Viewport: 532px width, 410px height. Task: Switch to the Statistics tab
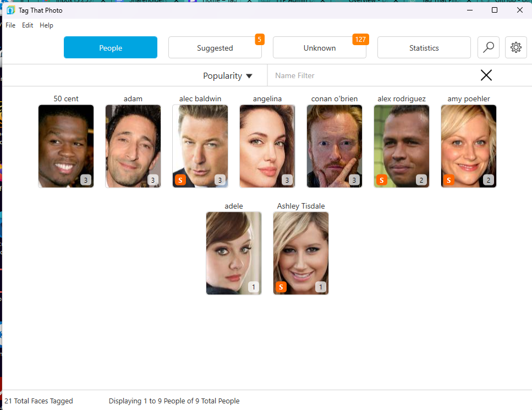pos(424,47)
